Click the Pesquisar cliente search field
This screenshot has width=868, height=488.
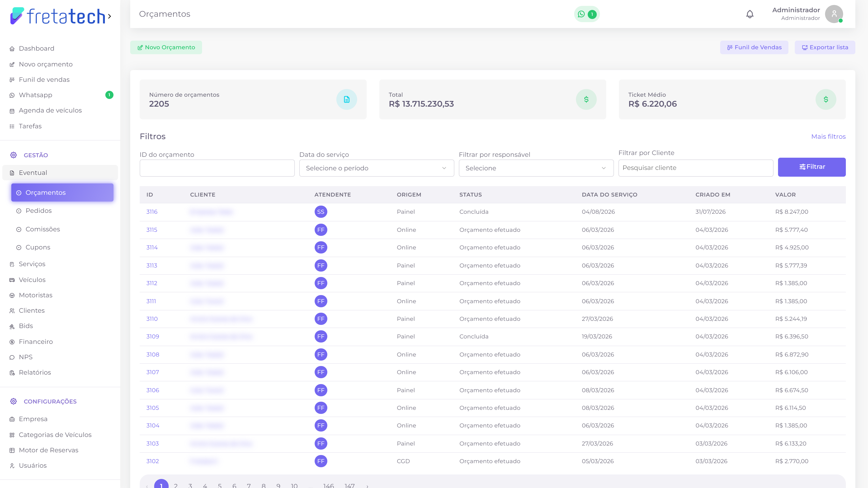(696, 168)
